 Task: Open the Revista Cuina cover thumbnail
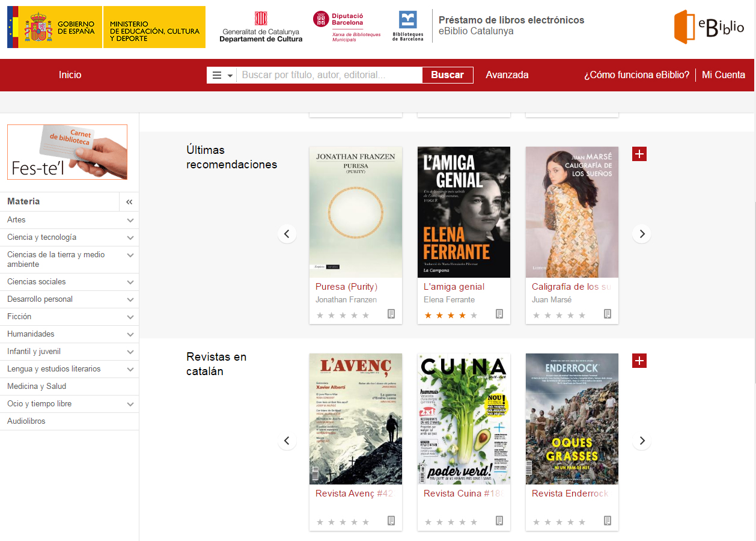(x=463, y=418)
